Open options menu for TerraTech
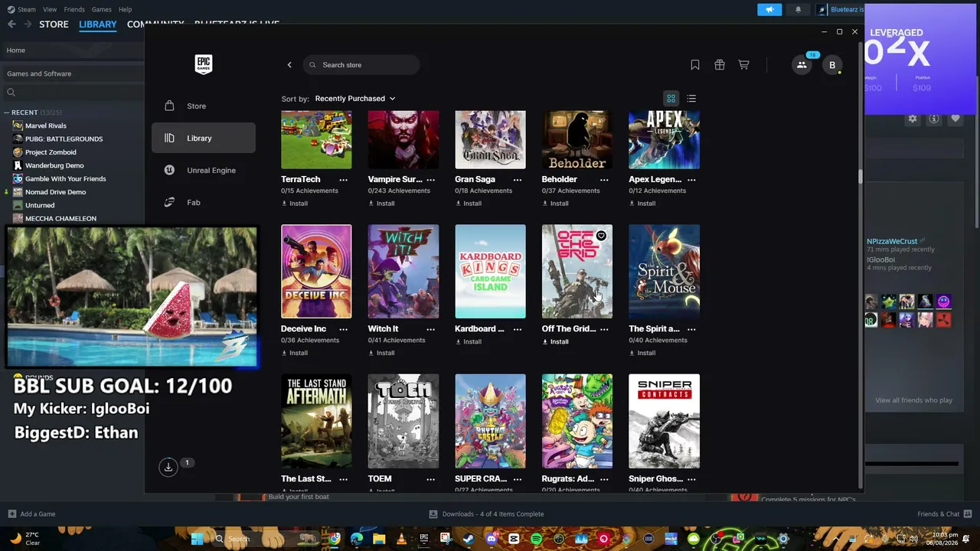This screenshot has height=551, width=980. 344,180
